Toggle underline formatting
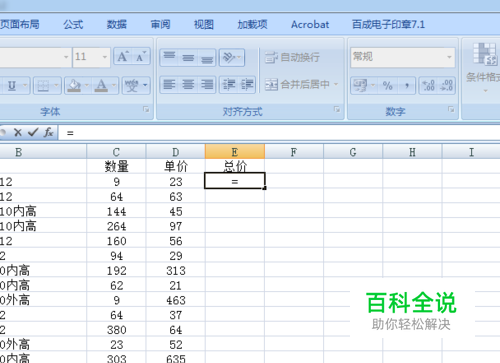500x363 pixels. tap(12, 86)
